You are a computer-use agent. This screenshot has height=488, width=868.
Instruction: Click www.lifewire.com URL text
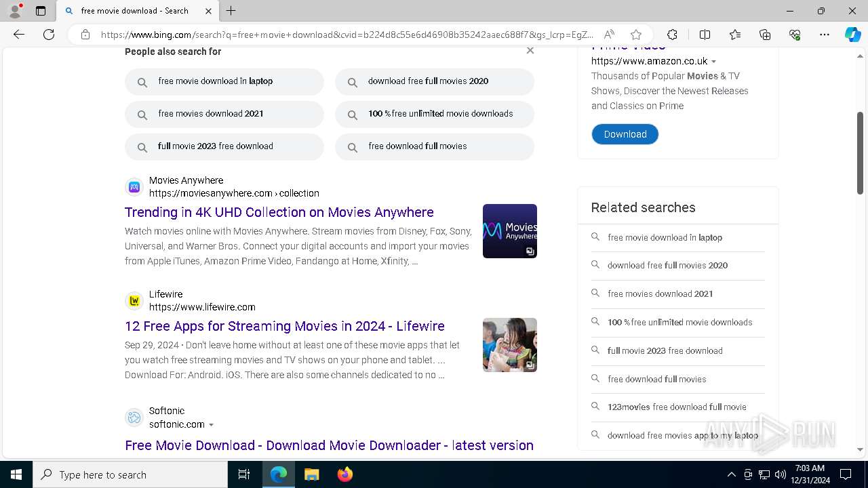[x=202, y=307]
